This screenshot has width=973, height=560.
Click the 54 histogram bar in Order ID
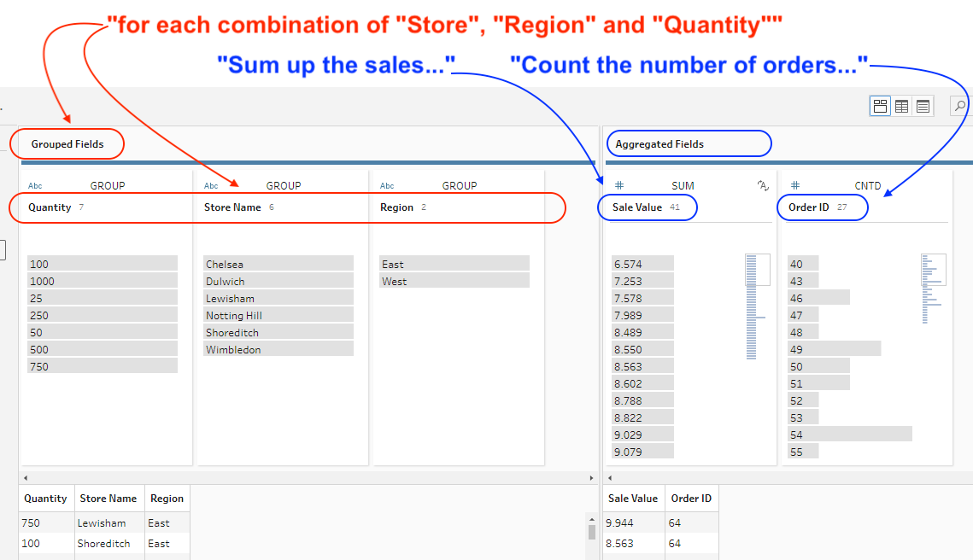849,435
